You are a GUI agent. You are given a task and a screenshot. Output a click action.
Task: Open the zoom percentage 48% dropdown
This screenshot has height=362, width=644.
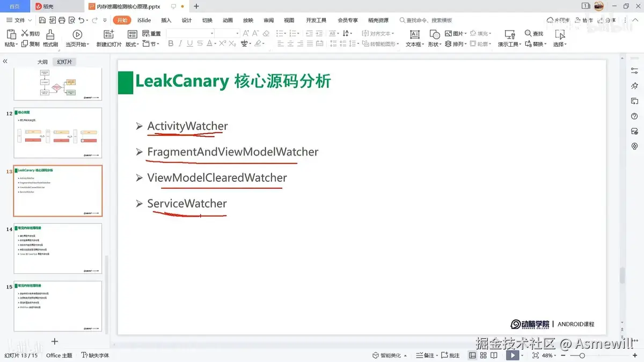[549, 355]
